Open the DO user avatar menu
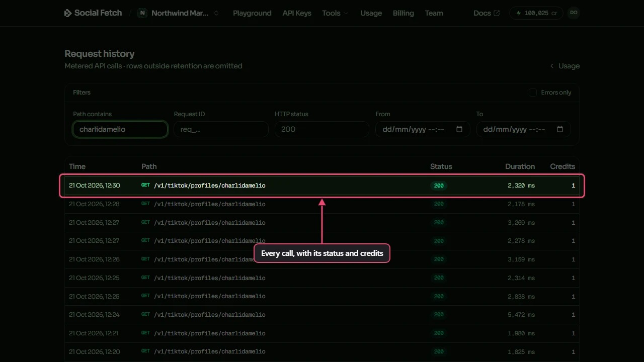Screen dimensions: 644x362 point(574,13)
